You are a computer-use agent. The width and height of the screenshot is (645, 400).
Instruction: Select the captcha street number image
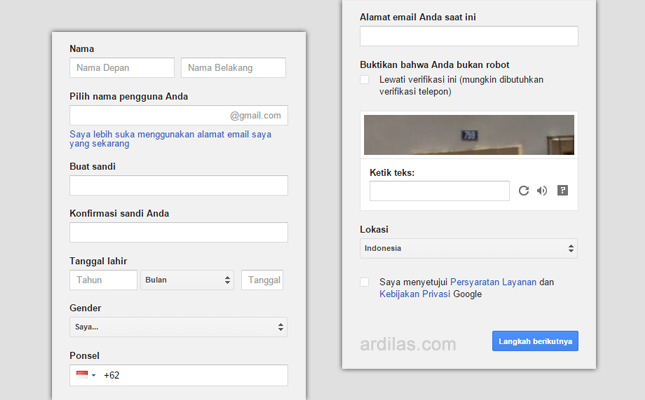point(469,135)
